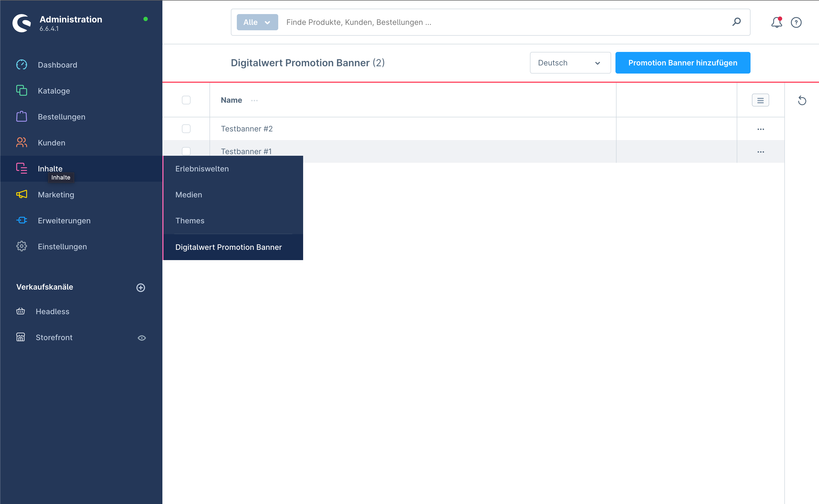This screenshot has height=504, width=819.
Task: Select the Testbanner #1 checkbox
Action: 186,151
